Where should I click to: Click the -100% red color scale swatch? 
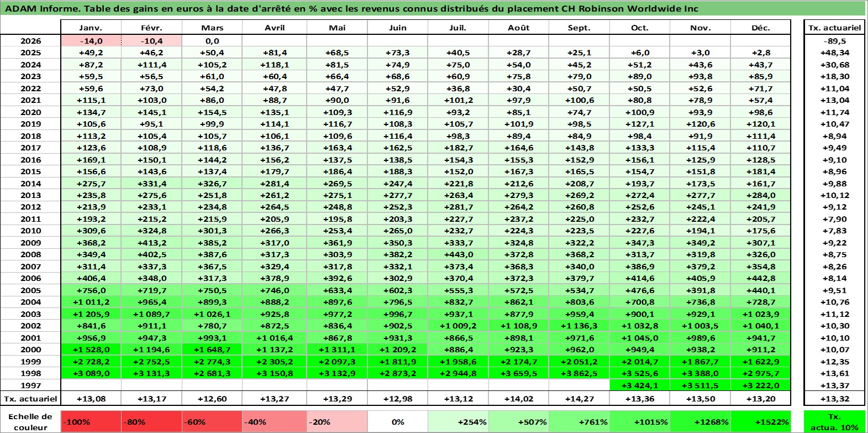91,421
